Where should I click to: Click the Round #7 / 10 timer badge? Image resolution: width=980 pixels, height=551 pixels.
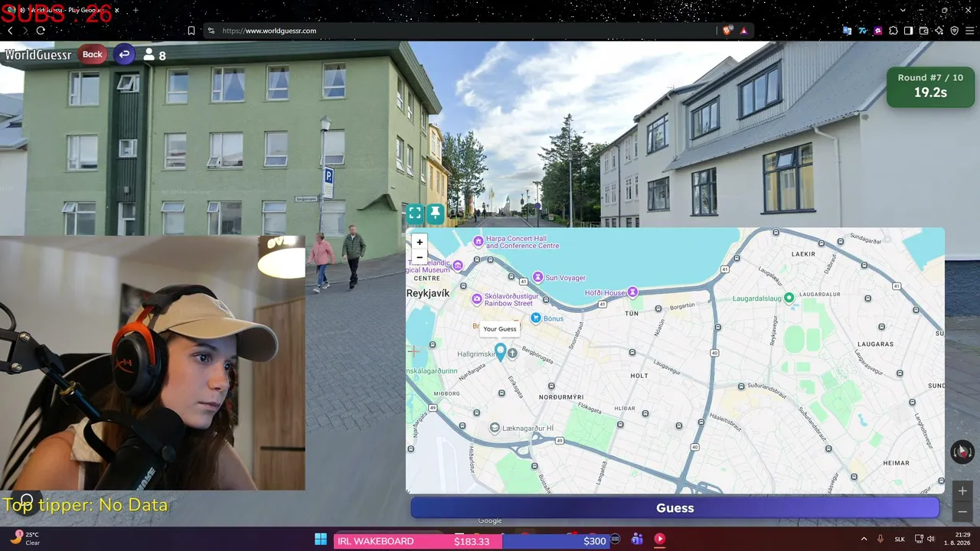coord(930,86)
